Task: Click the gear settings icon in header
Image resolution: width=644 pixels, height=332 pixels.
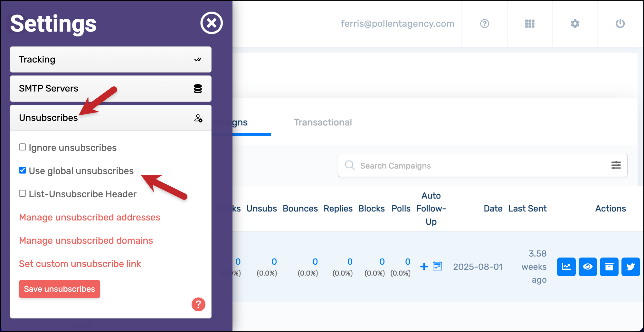Action: [x=575, y=24]
